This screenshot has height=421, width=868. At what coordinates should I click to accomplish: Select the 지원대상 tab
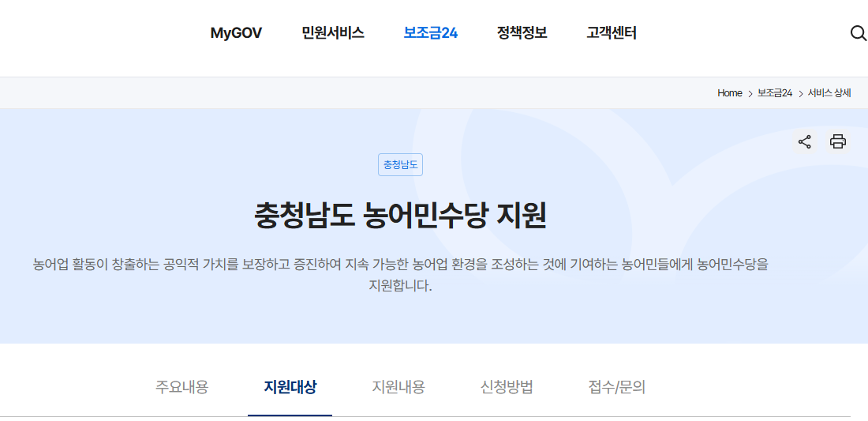(290, 387)
